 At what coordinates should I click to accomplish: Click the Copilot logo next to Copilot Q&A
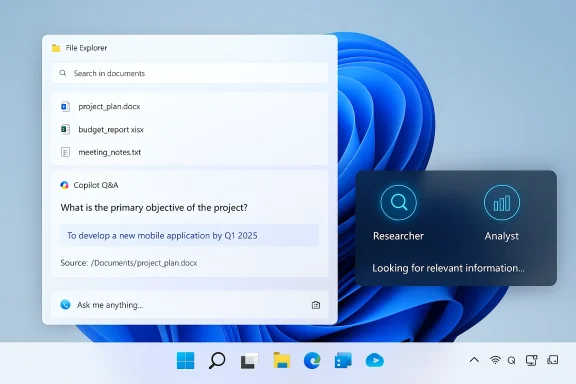pos(64,185)
